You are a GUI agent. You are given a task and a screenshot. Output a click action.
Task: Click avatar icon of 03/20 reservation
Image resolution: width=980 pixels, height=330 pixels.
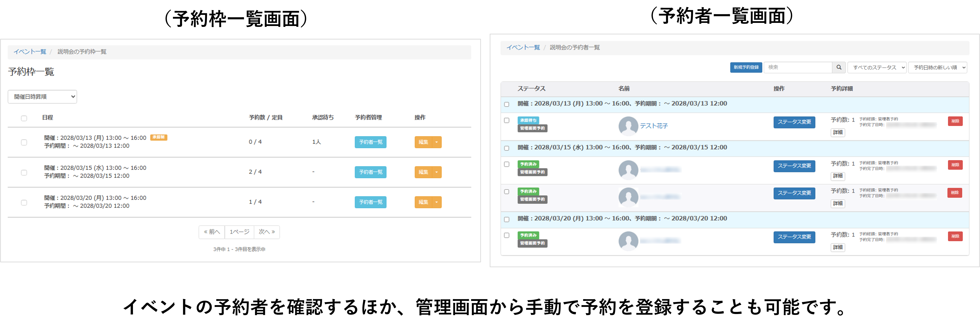click(628, 241)
